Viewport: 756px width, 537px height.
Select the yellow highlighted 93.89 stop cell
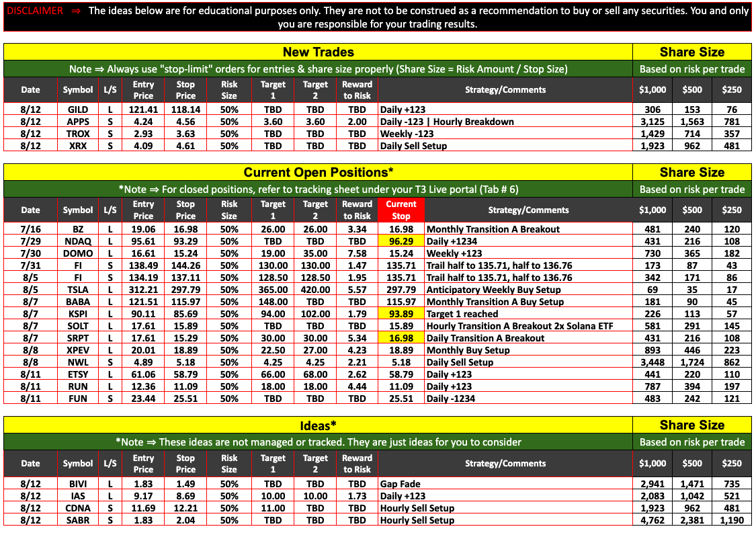(401, 314)
